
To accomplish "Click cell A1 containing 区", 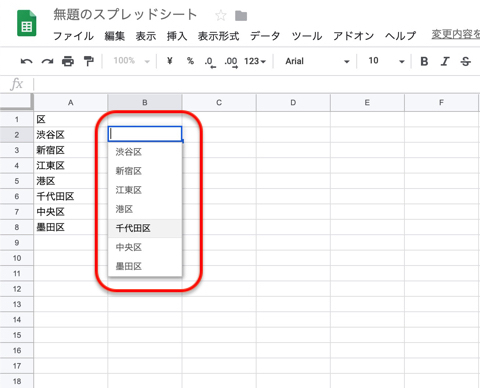I will click(71, 119).
